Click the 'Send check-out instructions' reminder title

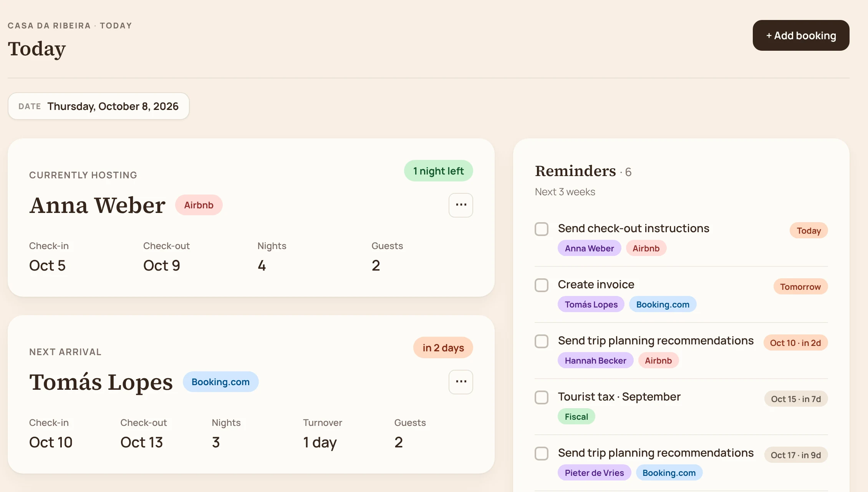pyautogui.click(x=633, y=228)
